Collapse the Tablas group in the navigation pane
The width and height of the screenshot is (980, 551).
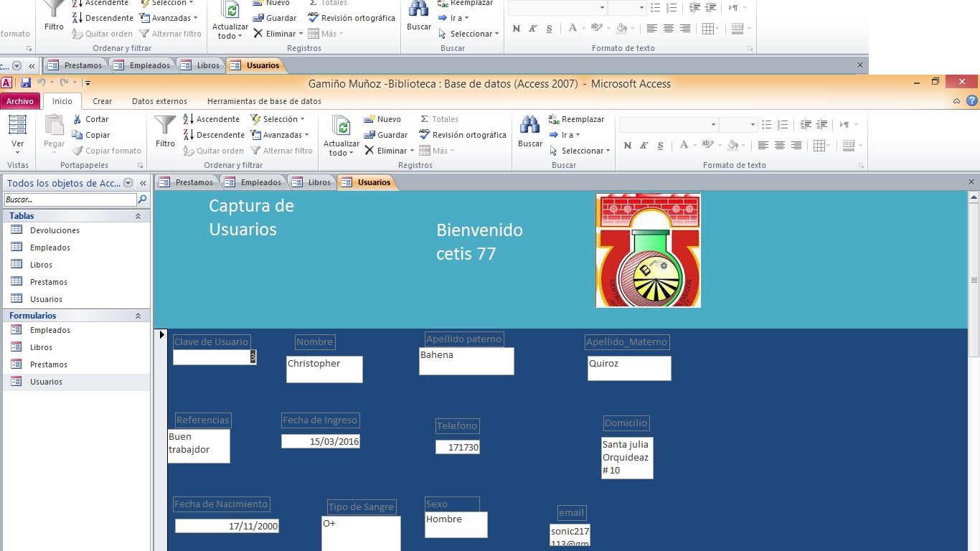tap(138, 216)
